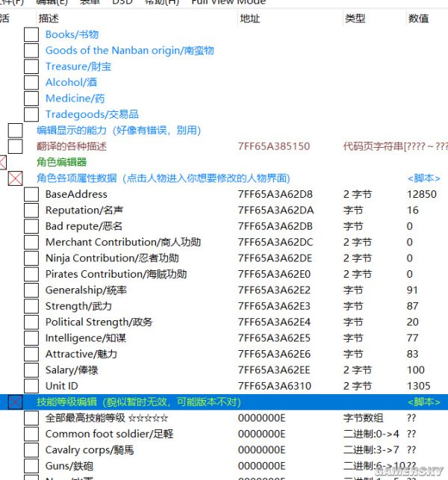
Task: Select the Pirates Contribution/海賊功勋 label
Action: (116, 274)
